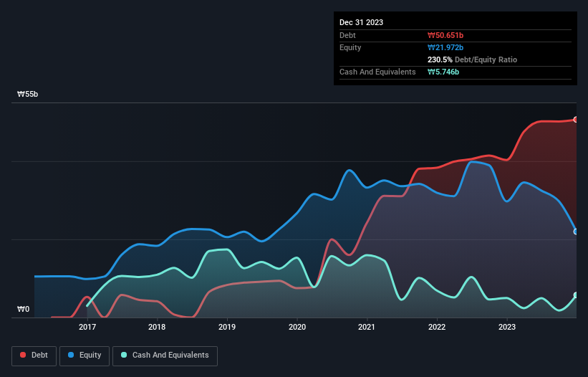
Task: Click the Debt end-point marker on the red line
Action: click(576, 120)
